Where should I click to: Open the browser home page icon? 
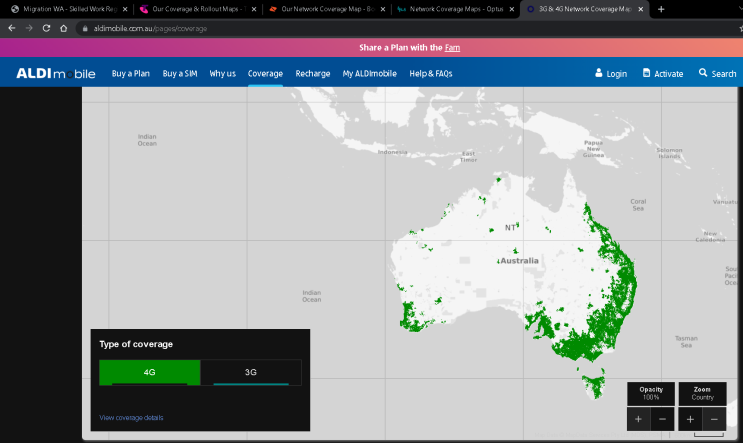(x=63, y=28)
